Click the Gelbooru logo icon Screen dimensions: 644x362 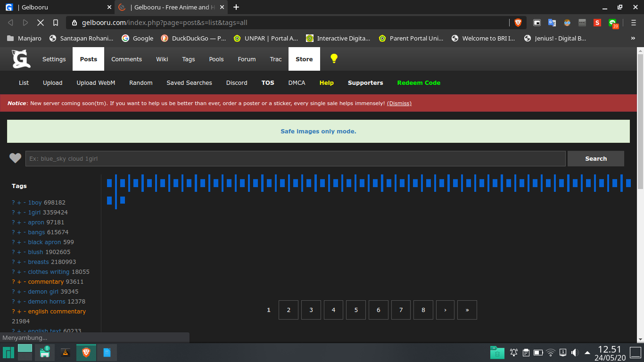coord(21,59)
